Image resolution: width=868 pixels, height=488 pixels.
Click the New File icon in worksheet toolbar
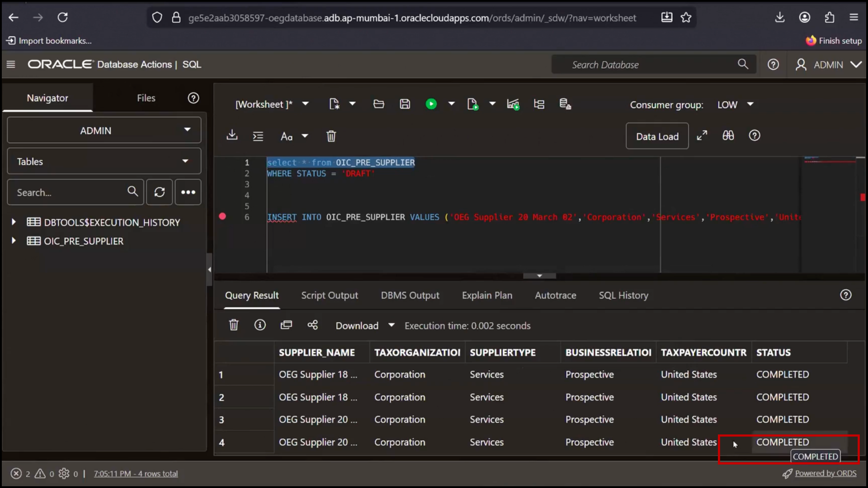[x=334, y=104]
